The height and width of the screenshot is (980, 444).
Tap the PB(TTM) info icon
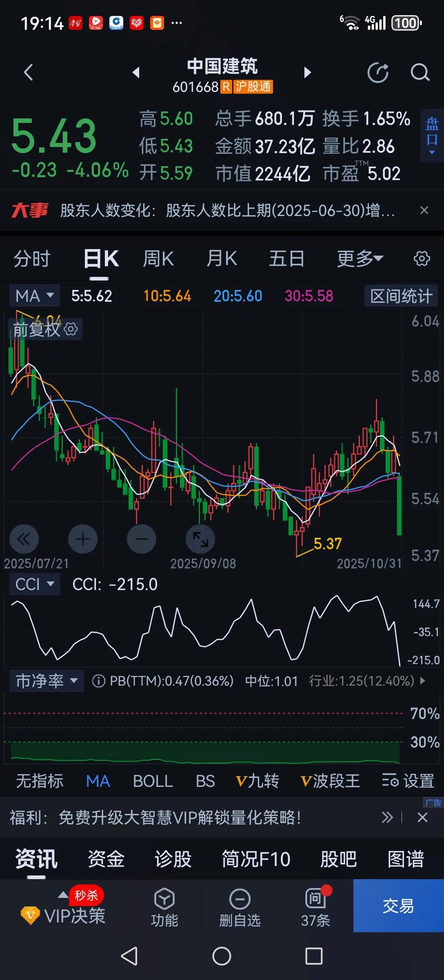pyautogui.click(x=98, y=681)
